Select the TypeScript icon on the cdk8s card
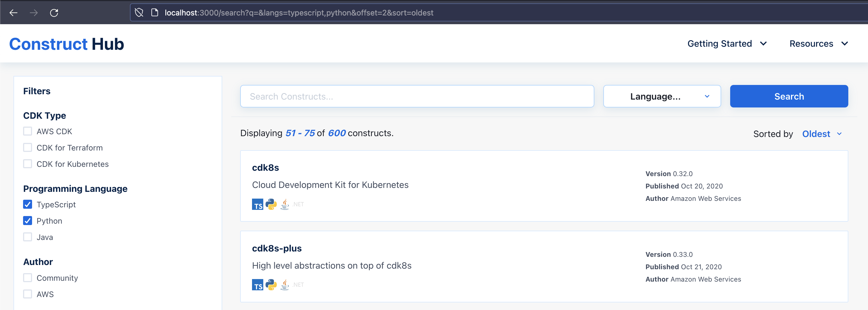This screenshot has height=310, width=868. pos(257,204)
